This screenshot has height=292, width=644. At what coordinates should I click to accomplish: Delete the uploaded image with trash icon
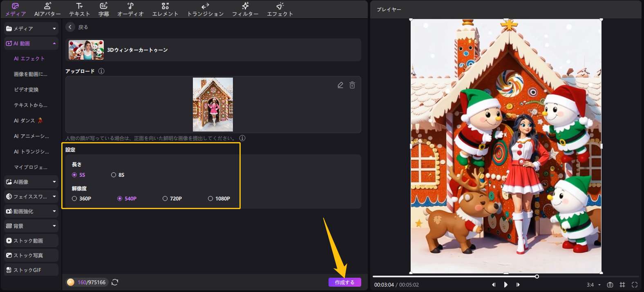pyautogui.click(x=352, y=85)
